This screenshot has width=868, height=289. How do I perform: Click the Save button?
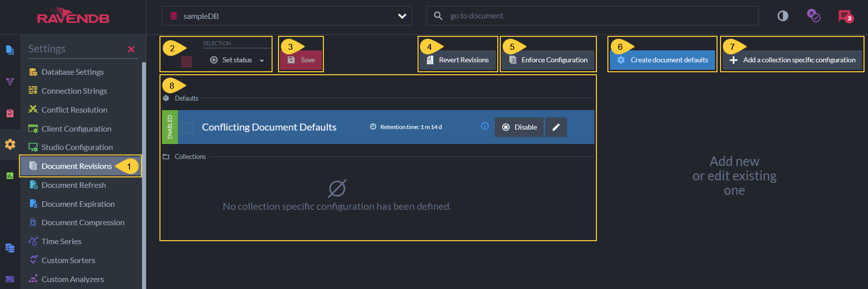click(301, 60)
